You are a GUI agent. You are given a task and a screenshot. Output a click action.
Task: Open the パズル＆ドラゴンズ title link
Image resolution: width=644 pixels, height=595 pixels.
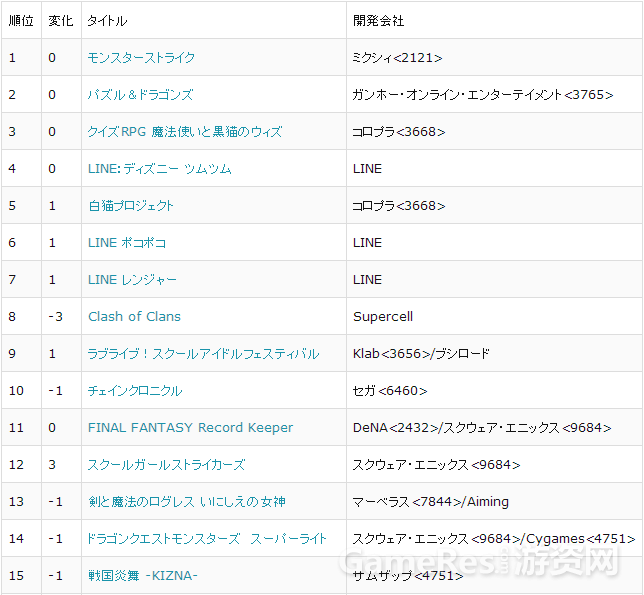[140, 94]
